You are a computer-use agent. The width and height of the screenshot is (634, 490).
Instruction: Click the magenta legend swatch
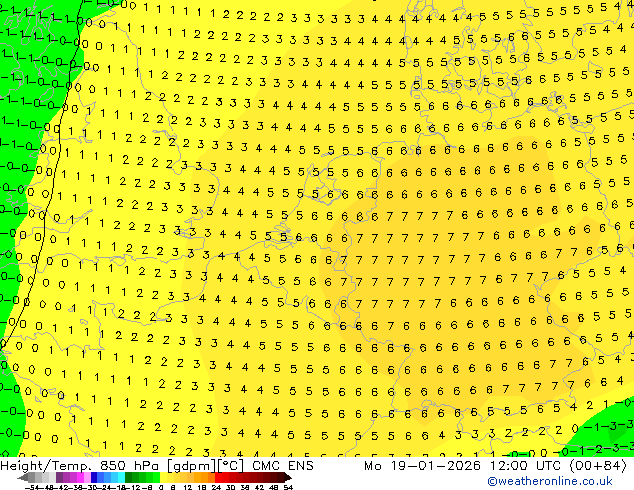click(80, 477)
